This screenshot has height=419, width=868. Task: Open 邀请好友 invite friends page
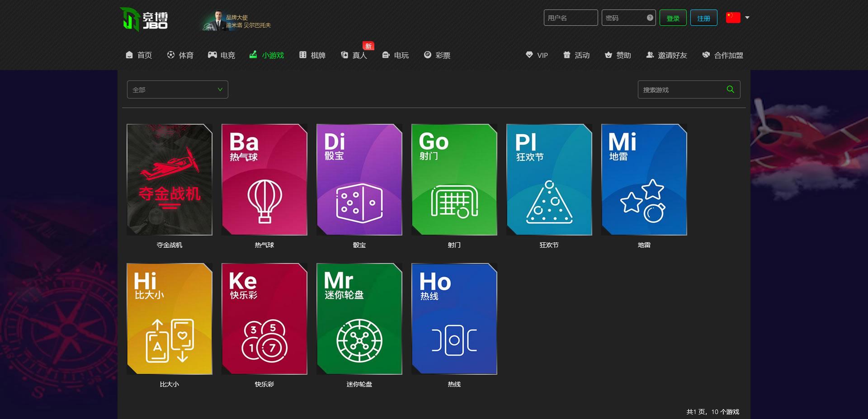666,55
